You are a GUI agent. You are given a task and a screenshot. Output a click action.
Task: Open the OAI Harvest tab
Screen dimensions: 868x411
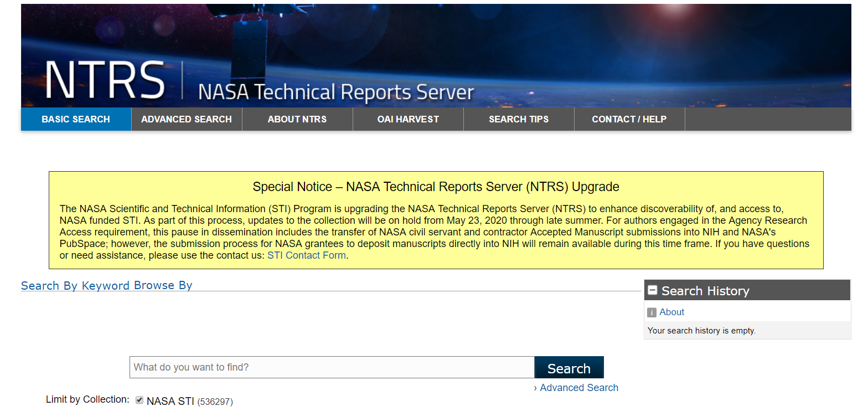point(408,119)
